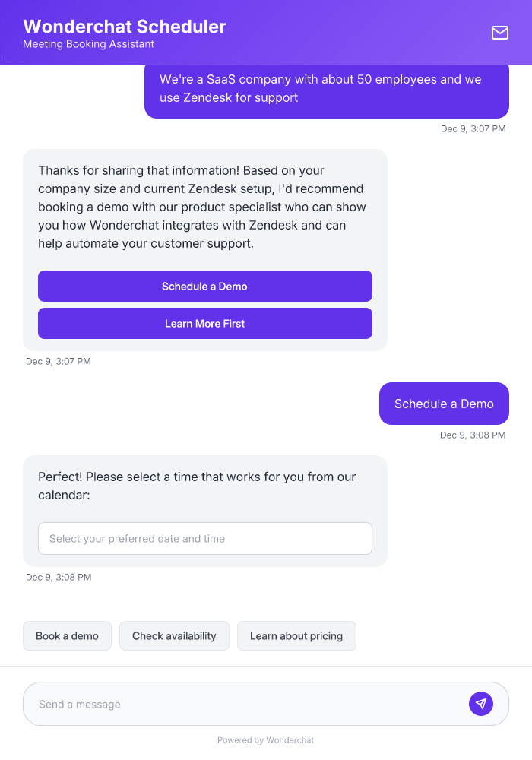Click the paper plane send icon
Image resolution: width=532 pixels, height=760 pixels.
(x=481, y=703)
